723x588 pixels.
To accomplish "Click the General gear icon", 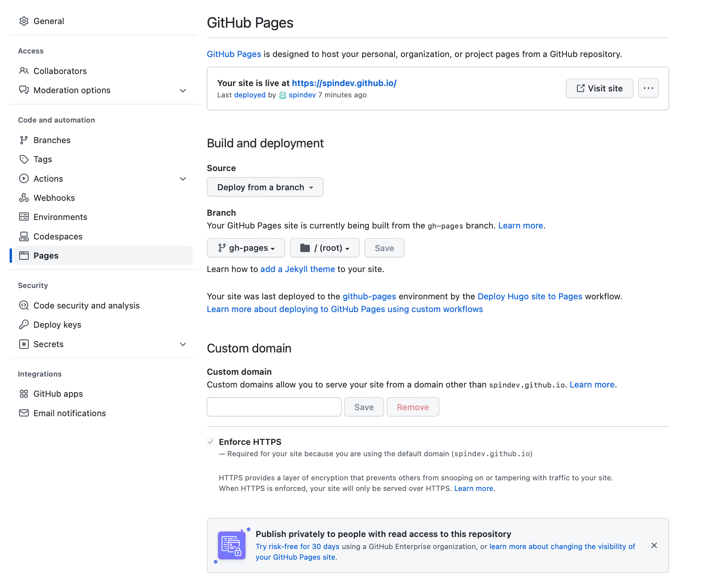I will (24, 21).
